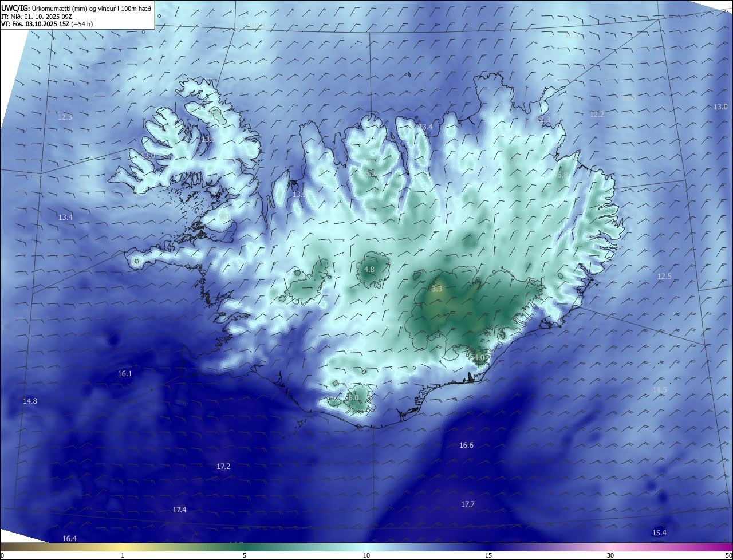Click the 17.2 value south of Iceland
Viewport: 733px width, 560px height.
coord(223,467)
